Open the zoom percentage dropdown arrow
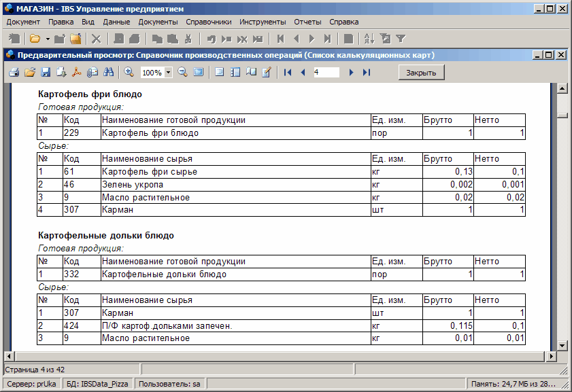Screen dimensions: 572x392 coord(168,73)
